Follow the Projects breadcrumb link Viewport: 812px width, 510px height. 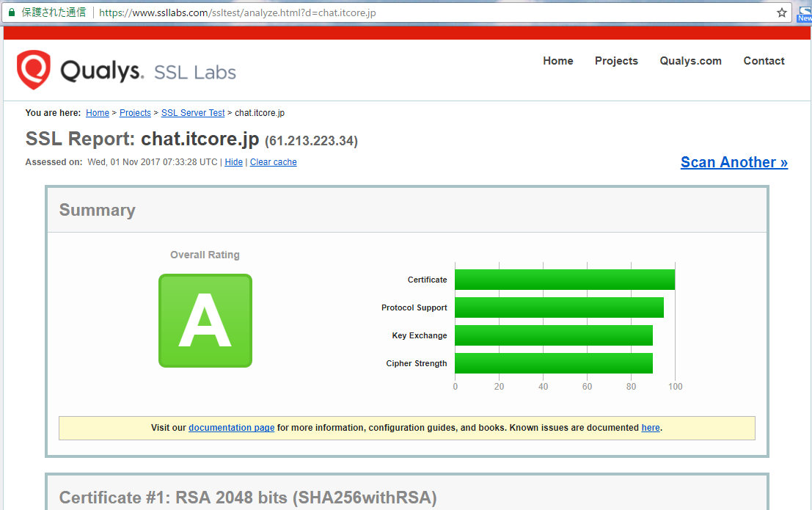pos(135,113)
